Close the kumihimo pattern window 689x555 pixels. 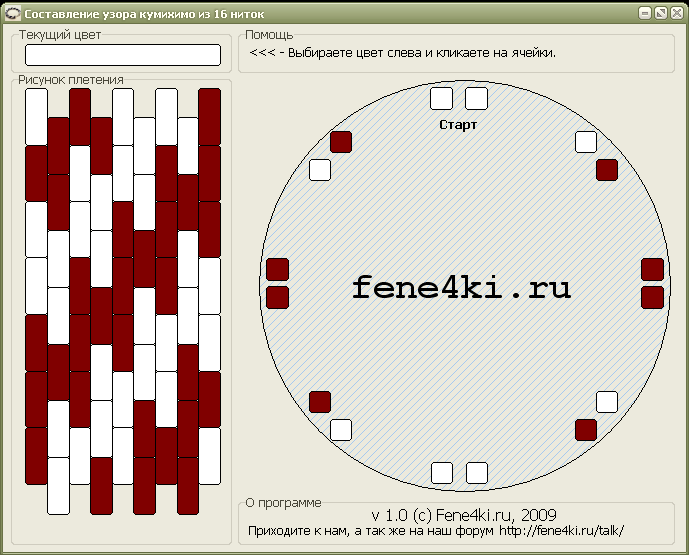click(676, 13)
